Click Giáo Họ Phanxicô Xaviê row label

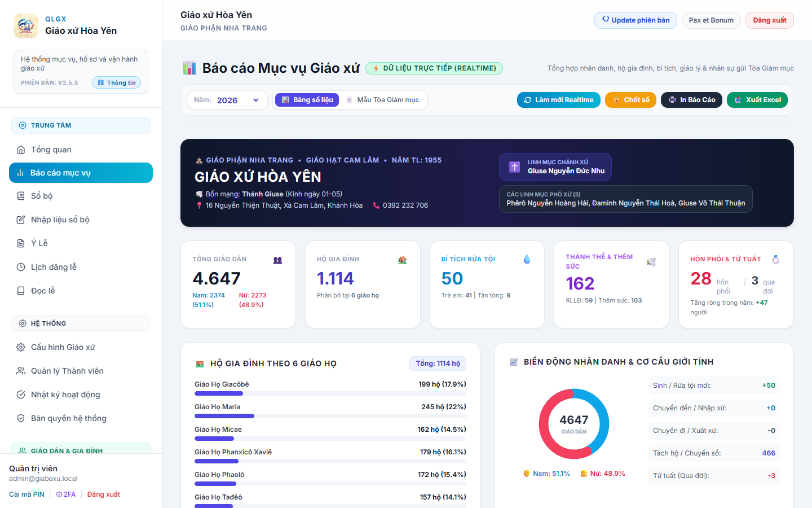tap(233, 452)
